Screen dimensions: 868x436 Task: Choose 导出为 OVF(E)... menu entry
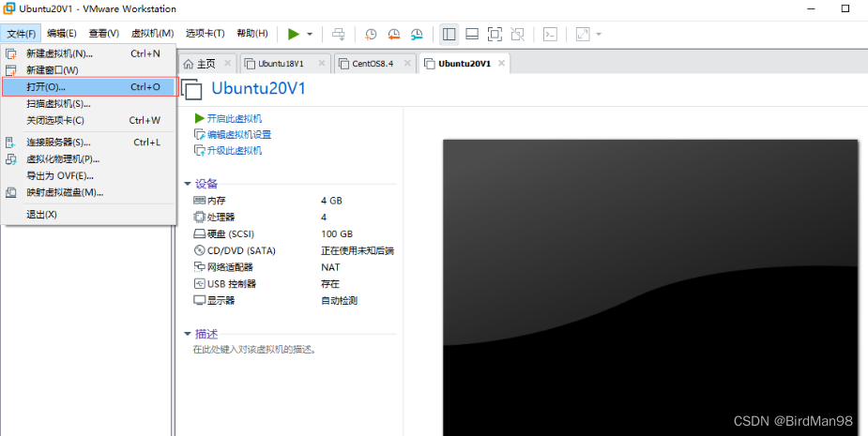(88, 176)
